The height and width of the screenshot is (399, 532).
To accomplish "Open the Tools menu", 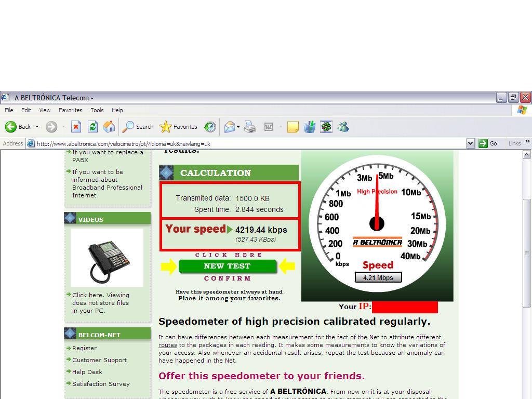I will [x=97, y=110].
